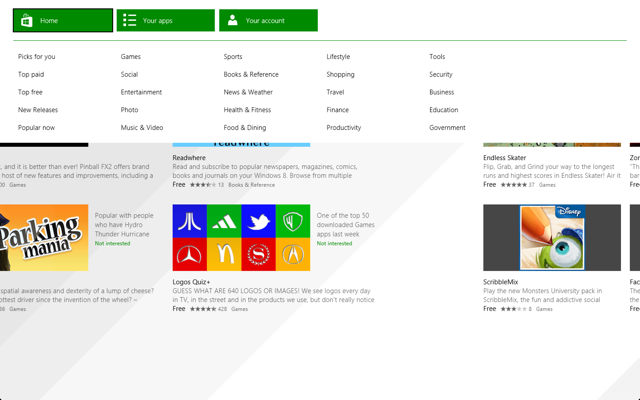
Task: Open the ScribbleMix Disney app tile
Action: coord(552,238)
